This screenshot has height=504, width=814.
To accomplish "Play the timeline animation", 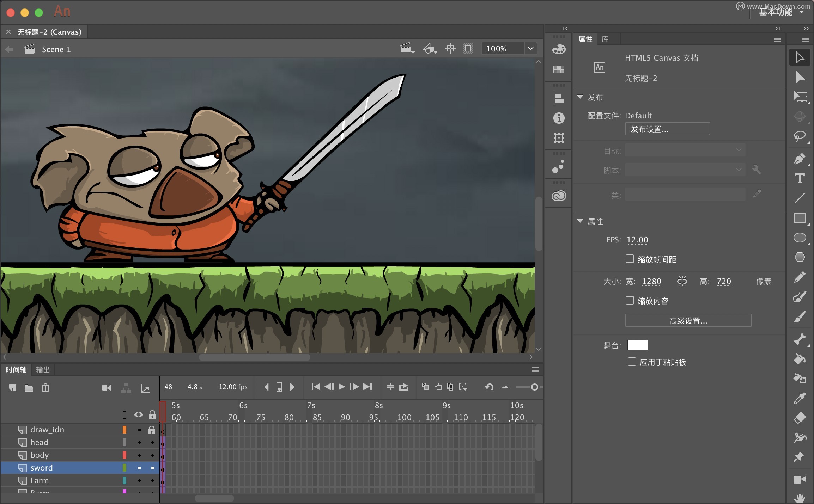I will click(x=341, y=387).
